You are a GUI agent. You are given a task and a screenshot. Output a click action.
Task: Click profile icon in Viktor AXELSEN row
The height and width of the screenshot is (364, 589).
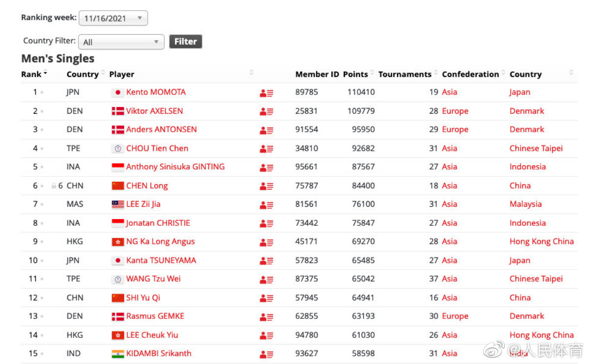[266, 111]
